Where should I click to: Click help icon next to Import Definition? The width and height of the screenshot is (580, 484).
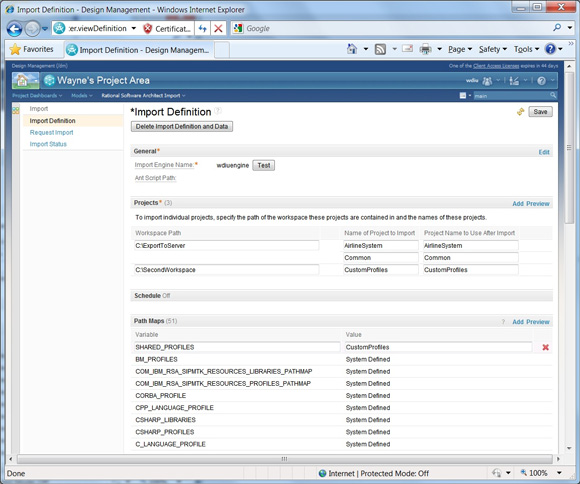tap(218, 110)
